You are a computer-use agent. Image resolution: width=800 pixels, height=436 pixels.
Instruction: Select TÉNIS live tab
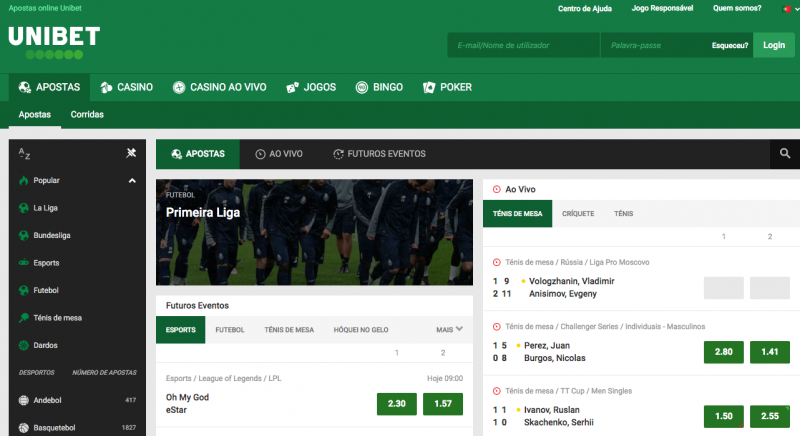click(623, 214)
